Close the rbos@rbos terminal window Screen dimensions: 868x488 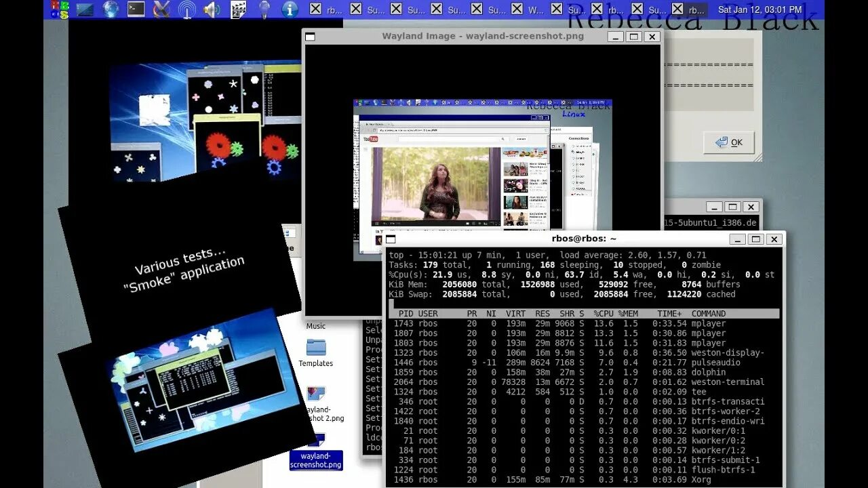[774, 239]
